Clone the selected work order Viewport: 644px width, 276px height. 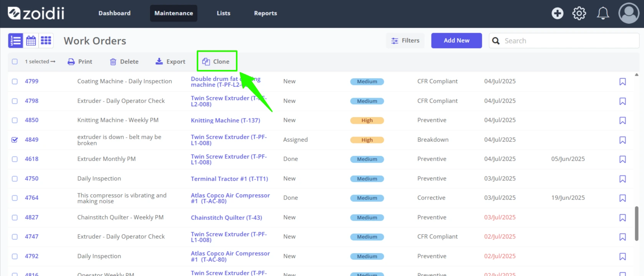pos(216,62)
